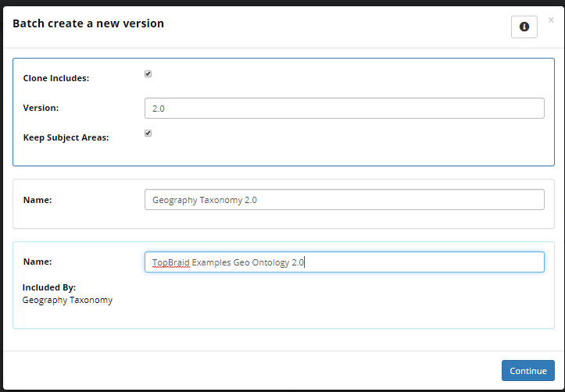Click the "2.0" value in Version field
Screen dimensions: 565x392
coord(159,109)
